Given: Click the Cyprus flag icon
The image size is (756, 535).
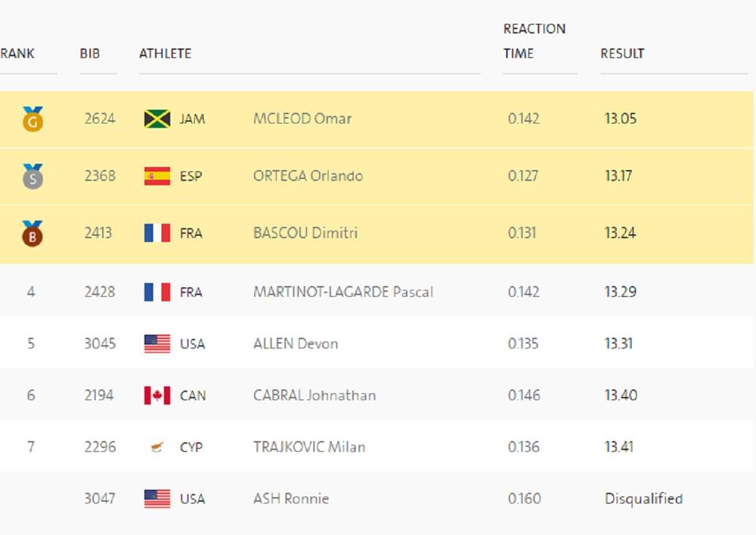Looking at the screenshot, I should click(x=157, y=447).
